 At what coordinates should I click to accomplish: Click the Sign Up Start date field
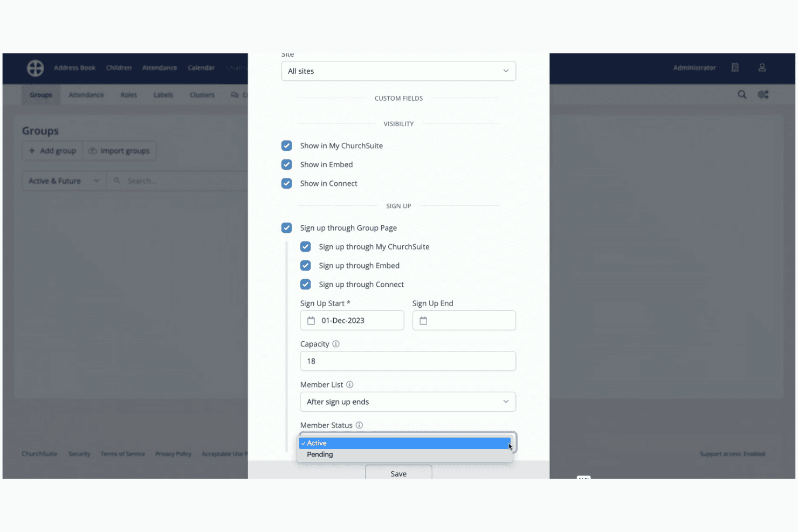coord(352,321)
